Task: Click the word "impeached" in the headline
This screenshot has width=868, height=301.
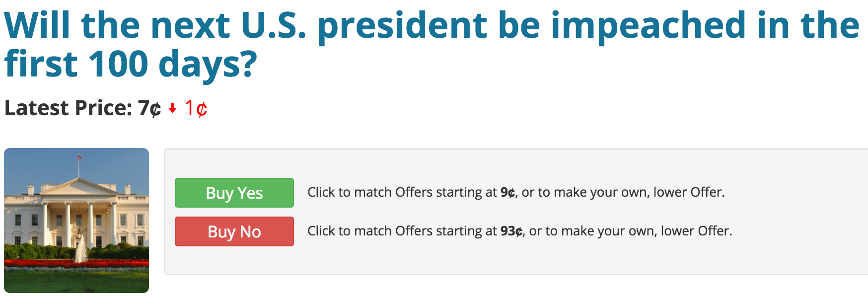Action: (648, 26)
